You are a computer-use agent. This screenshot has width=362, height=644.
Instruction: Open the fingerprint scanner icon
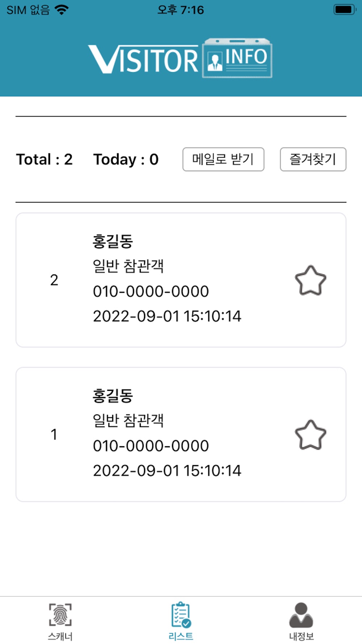[x=60, y=615]
